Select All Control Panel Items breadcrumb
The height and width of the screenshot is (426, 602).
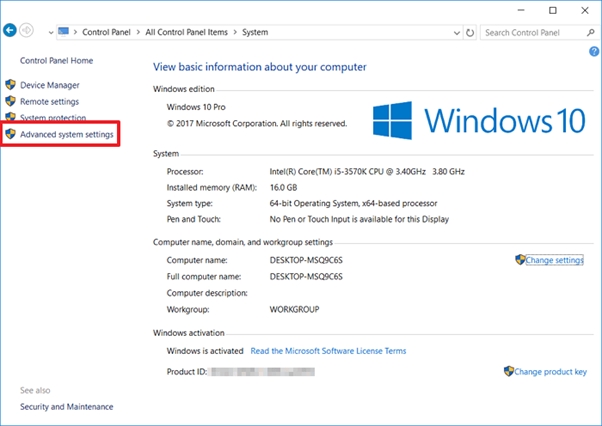(x=188, y=33)
